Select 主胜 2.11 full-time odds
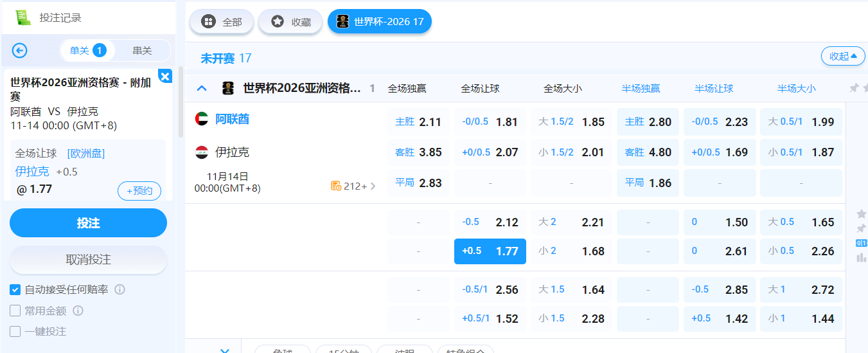 418,122
